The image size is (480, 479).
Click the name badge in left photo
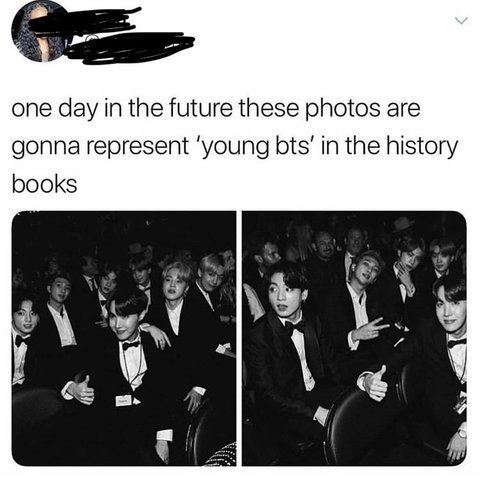coord(124,400)
